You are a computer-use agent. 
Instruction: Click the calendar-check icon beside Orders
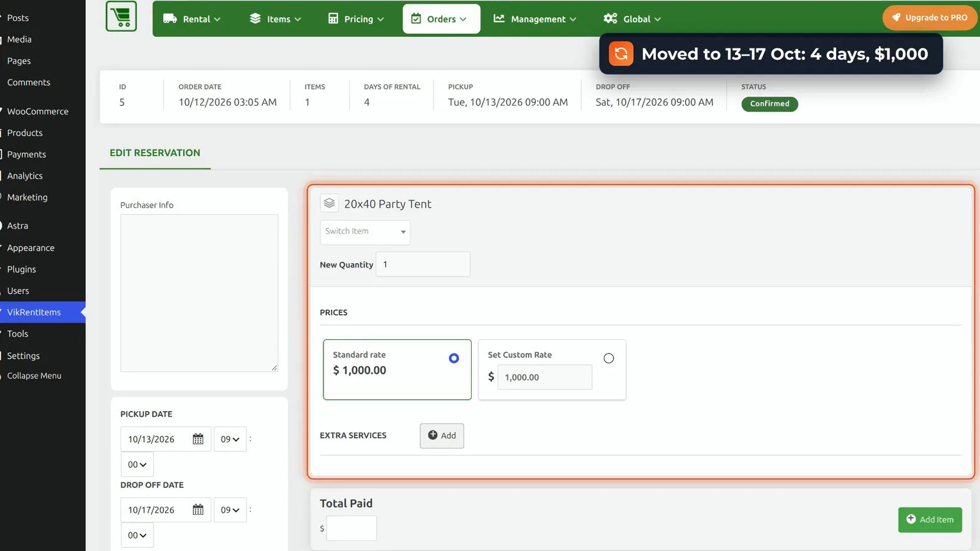click(x=416, y=18)
